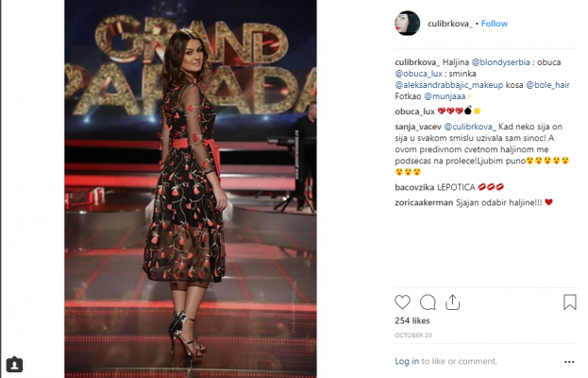This screenshot has height=378, width=588.
Task: Open the three-dot more options menu
Action: (569, 362)
